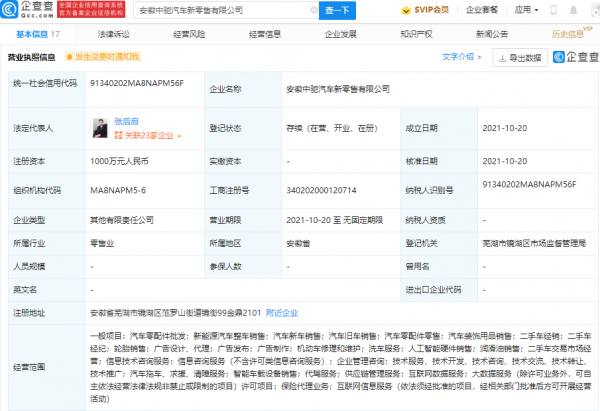Screen dimensions: 600x411
Task: Switch to 基本信息 tab
Action: click(38, 34)
